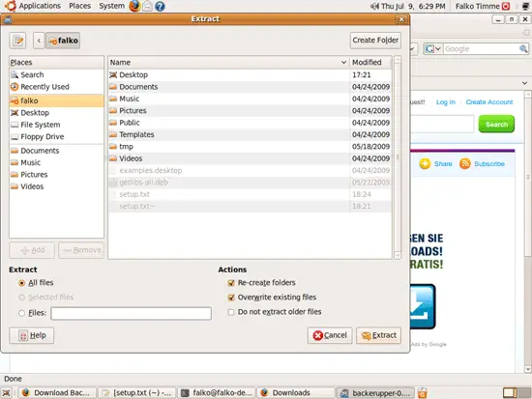Screen dimensions: 532x399
Task: Sort by the Modified column header
Action: [x=370, y=63]
